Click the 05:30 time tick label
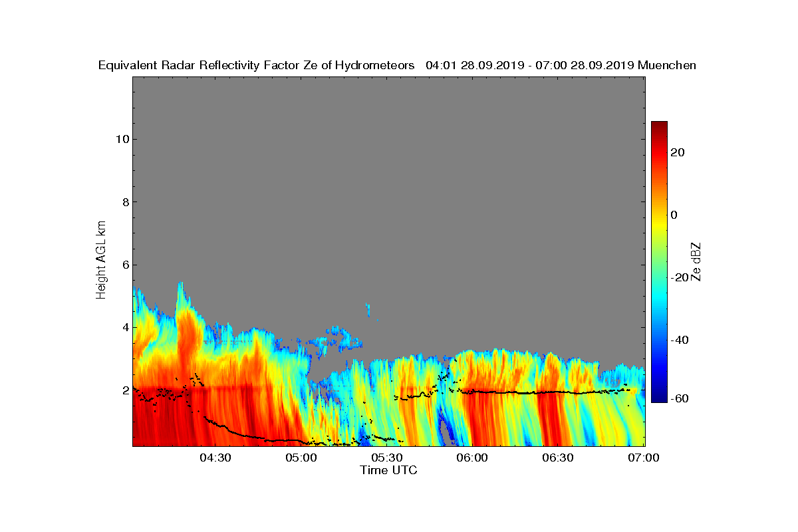This screenshot has height=532, width=798. (x=387, y=458)
